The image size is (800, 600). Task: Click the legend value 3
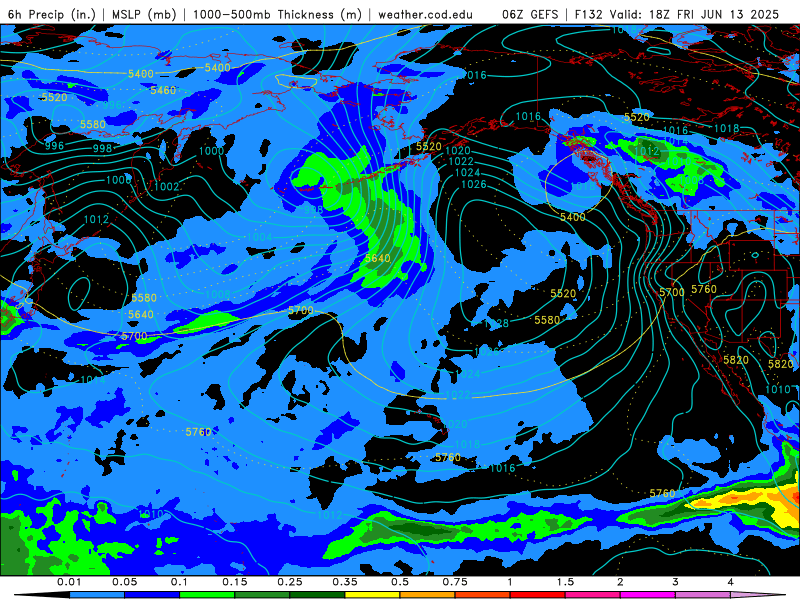[x=675, y=582]
